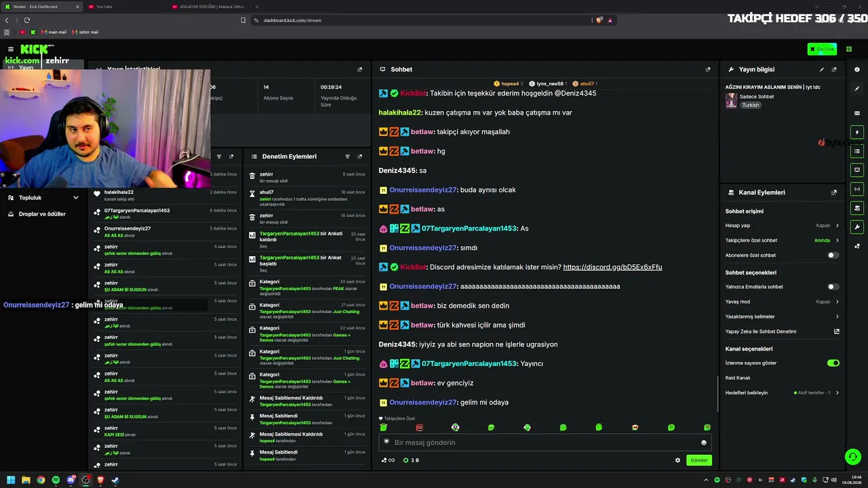This screenshot has width=868, height=488.
Task: Expand Yavaş mod setting
Action: [x=782, y=302]
